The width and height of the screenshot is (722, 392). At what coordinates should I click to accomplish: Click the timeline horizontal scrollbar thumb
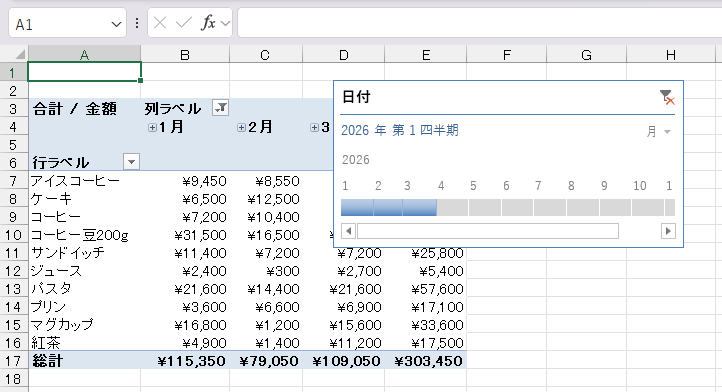(488, 231)
